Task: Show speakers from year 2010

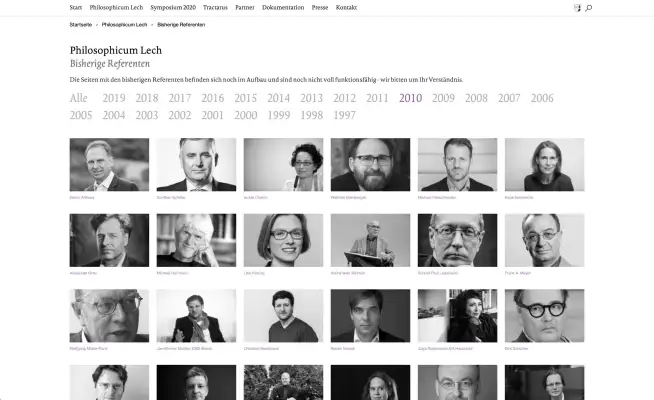Action: pyautogui.click(x=410, y=98)
